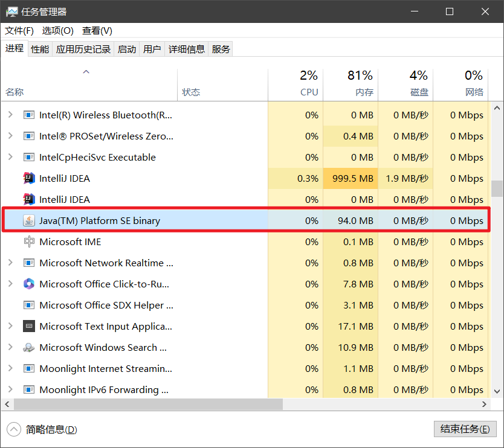The image size is (504, 448).
Task: Expand the Intel(R) Wireless Bluetooth process group
Action: [x=10, y=115]
